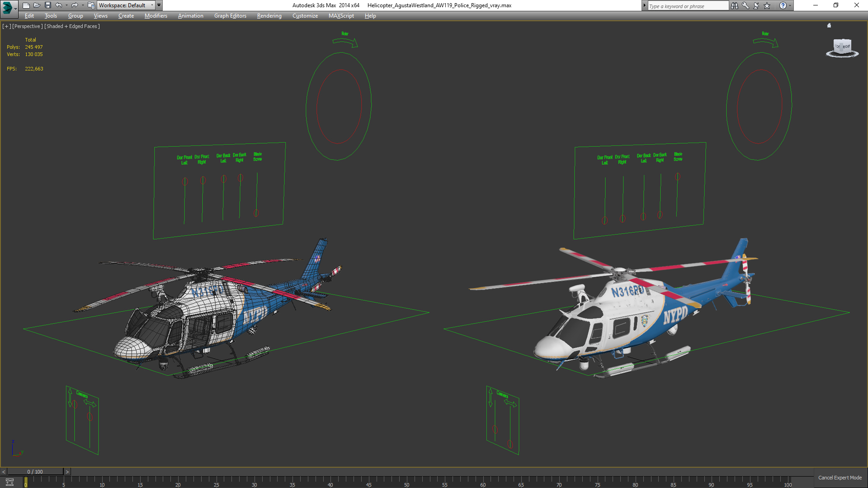Click the left Blade Screw slider control
The height and width of the screenshot is (488, 868).
(x=256, y=213)
